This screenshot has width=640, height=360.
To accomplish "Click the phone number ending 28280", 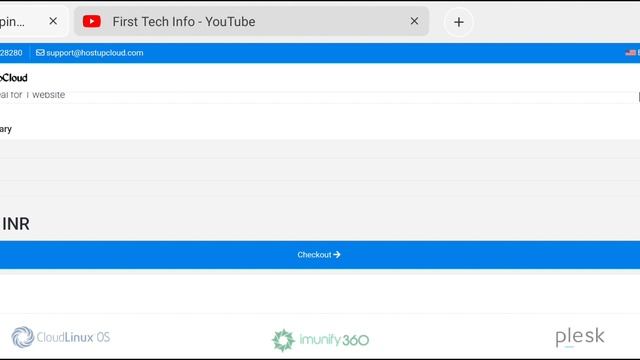I will [x=11, y=53].
